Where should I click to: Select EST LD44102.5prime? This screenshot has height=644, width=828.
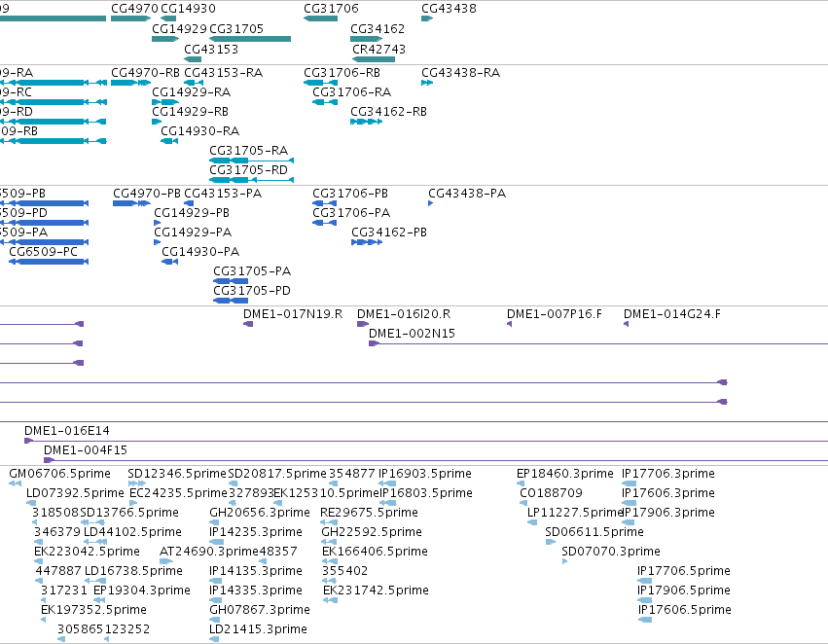[132, 532]
